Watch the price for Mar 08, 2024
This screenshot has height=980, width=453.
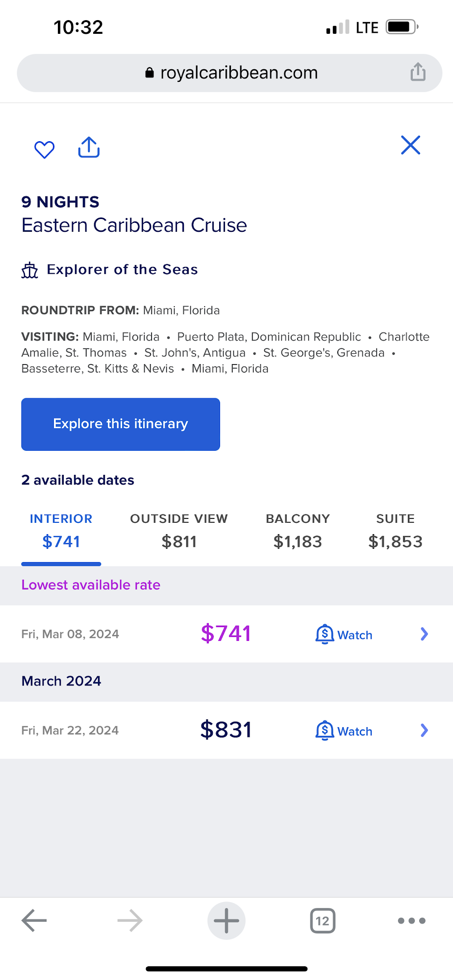344,635
